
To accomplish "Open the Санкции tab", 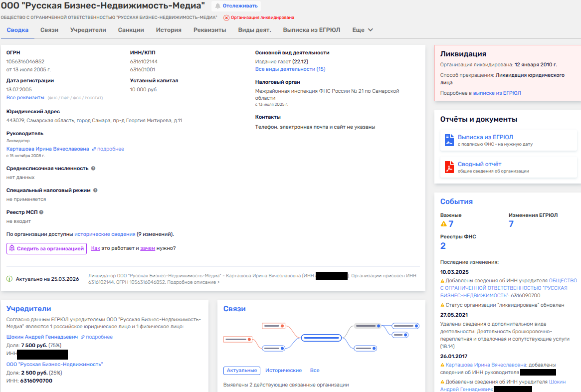I will 131,30.
